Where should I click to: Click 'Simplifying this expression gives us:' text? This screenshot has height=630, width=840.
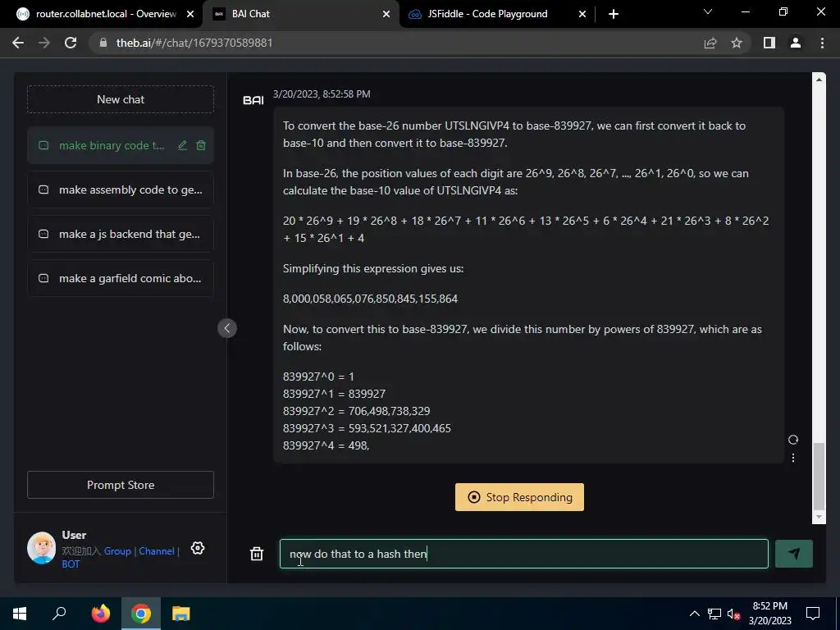[373, 268]
